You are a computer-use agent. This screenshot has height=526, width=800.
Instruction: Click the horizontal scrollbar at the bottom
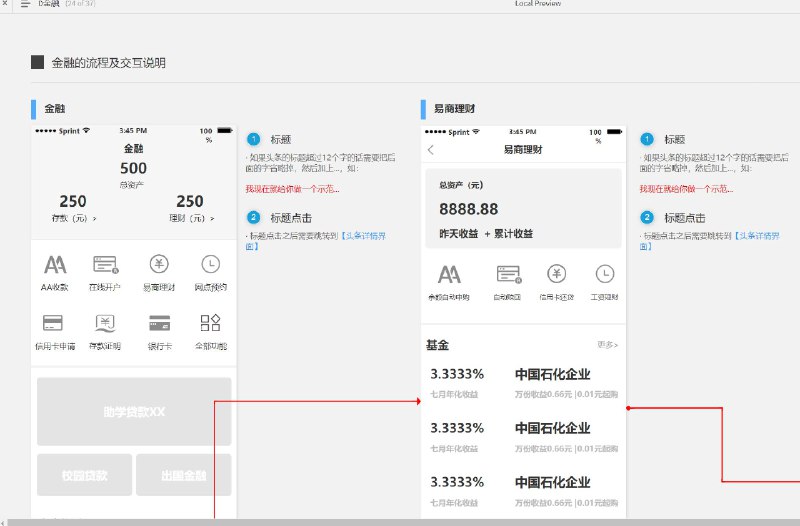403,522
